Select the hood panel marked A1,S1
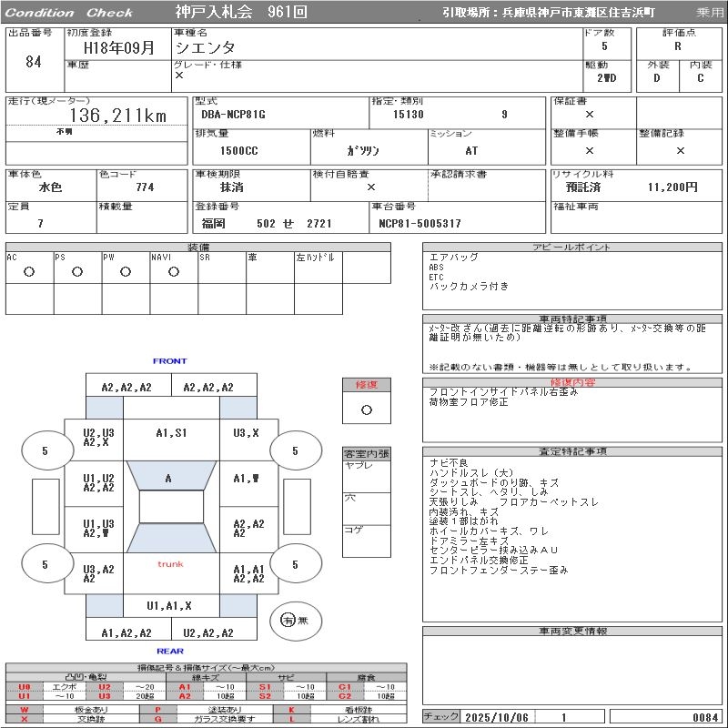728x728 pixels. (171, 433)
